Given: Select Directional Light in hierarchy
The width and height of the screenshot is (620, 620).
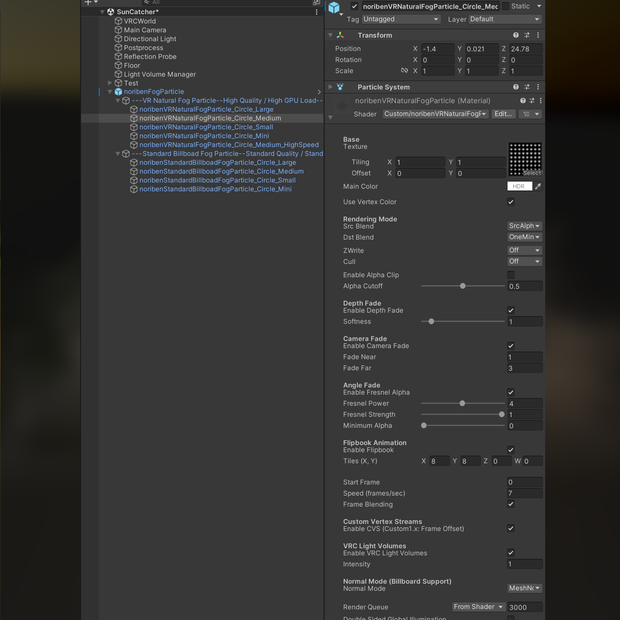Looking at the screenshot, I should click(x=150, y=39).
